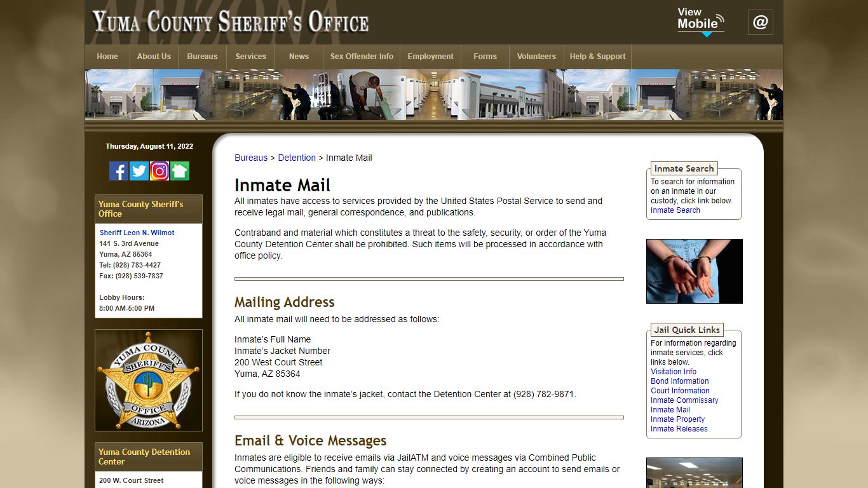Click the Jail Quick Links box title

[x=688, y=330]
